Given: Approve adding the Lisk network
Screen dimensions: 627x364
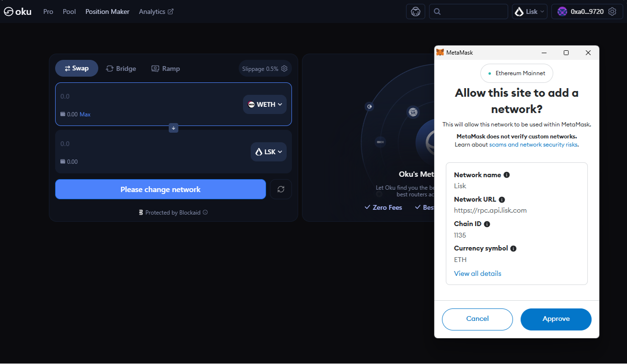Looking at the screenshot, I should pyautogui.click(x=556, y=319).
